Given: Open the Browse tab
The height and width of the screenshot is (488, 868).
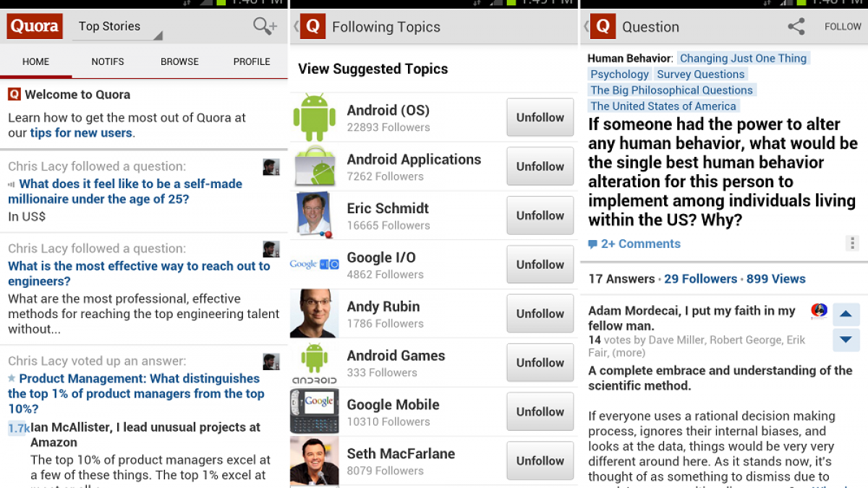Looking at the screenshot, I should tap(179, 61).
